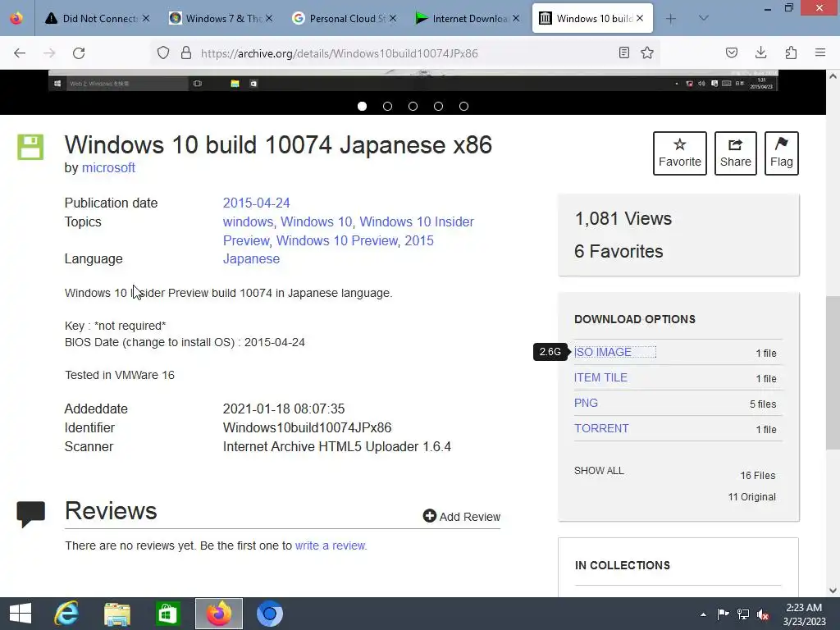Click the black speech bubble Reviews icon
Viewport: 840px width, 630px height.
tap(30, 514)
